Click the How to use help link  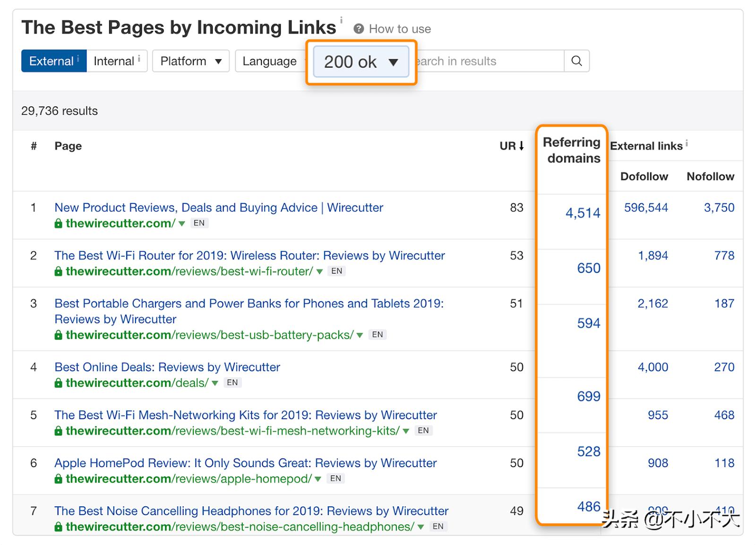(399, 29)
